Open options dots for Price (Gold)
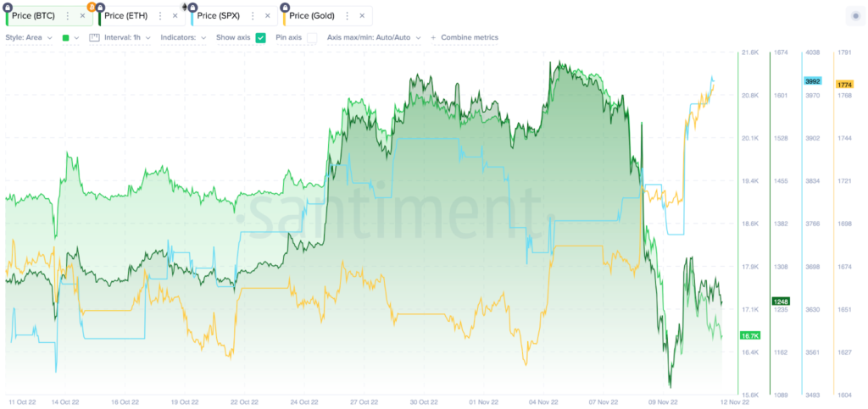The width and height of the screenshot is (868, 409). (347, 16)
